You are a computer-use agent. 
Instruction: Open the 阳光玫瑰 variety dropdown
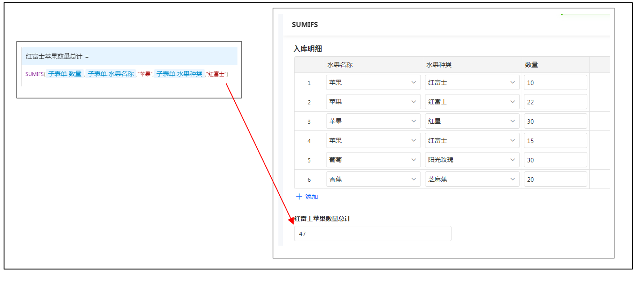coord(513,160)
